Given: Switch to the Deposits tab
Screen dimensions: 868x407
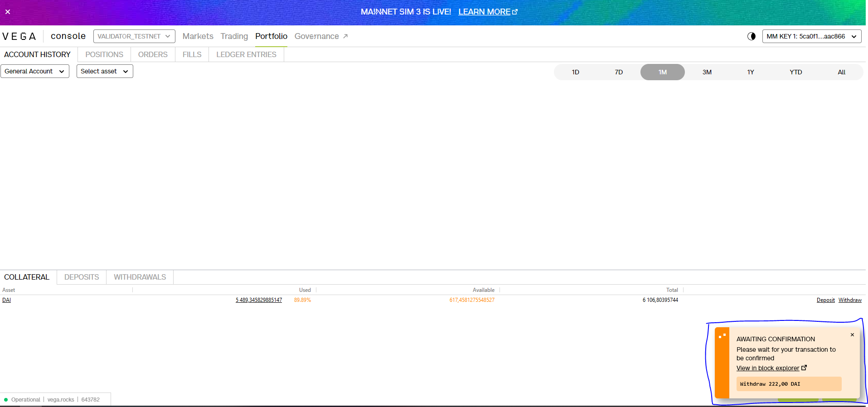Looking at the screenshot, I should [82, 277].
